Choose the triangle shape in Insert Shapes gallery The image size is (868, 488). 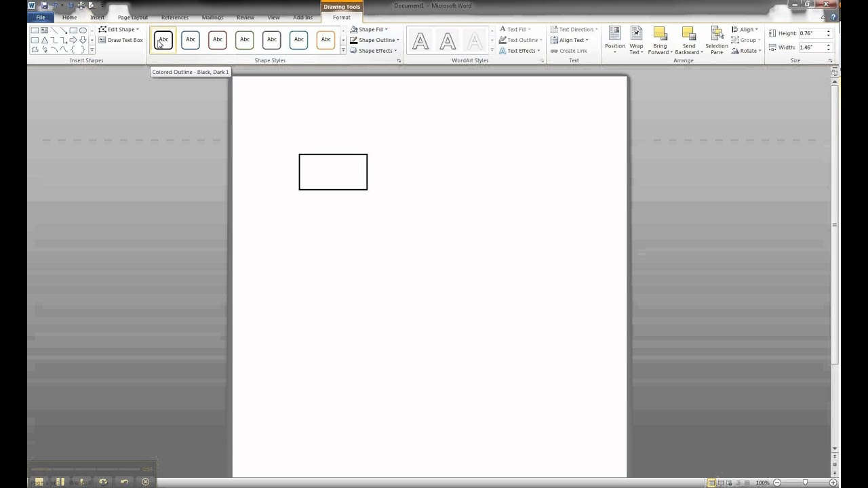click(45, 40)
